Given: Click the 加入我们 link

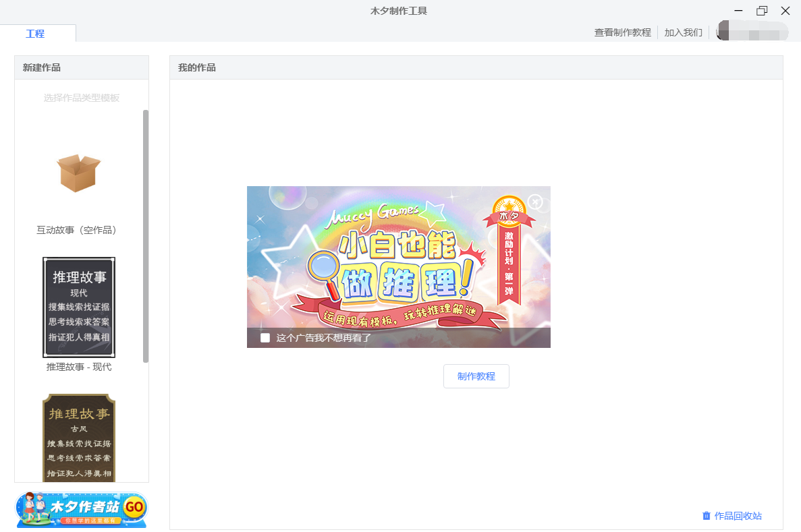Looking at the screenshot, I should pos(682,32).
